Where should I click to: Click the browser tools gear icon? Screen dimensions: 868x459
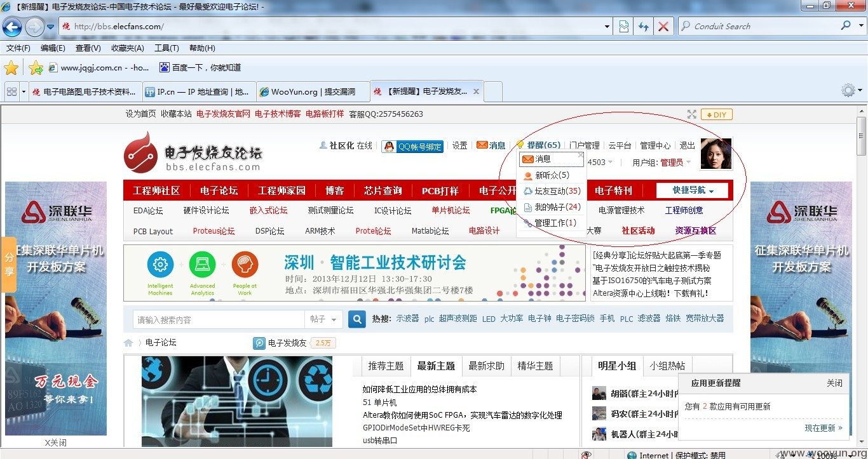(x=848, y=90)
